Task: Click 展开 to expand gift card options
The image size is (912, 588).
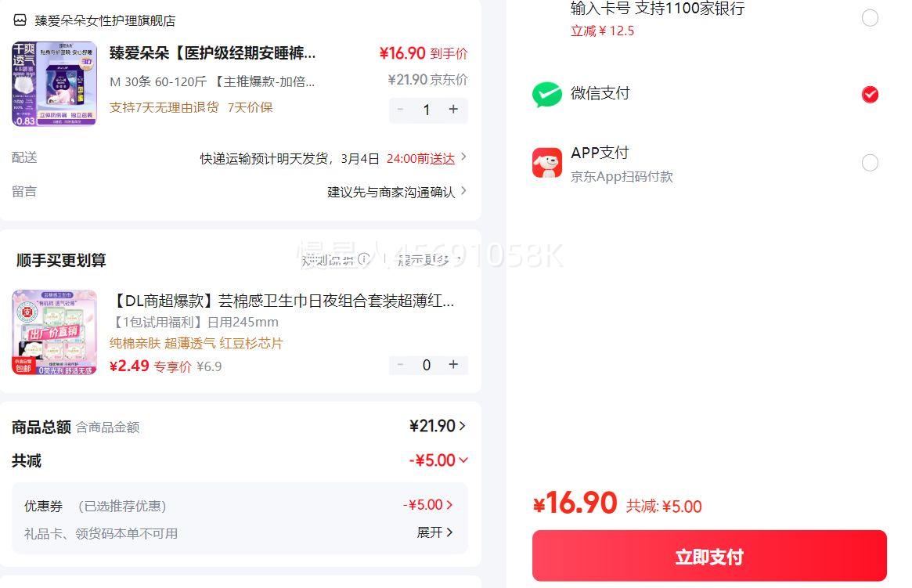Action: point(434,532)
